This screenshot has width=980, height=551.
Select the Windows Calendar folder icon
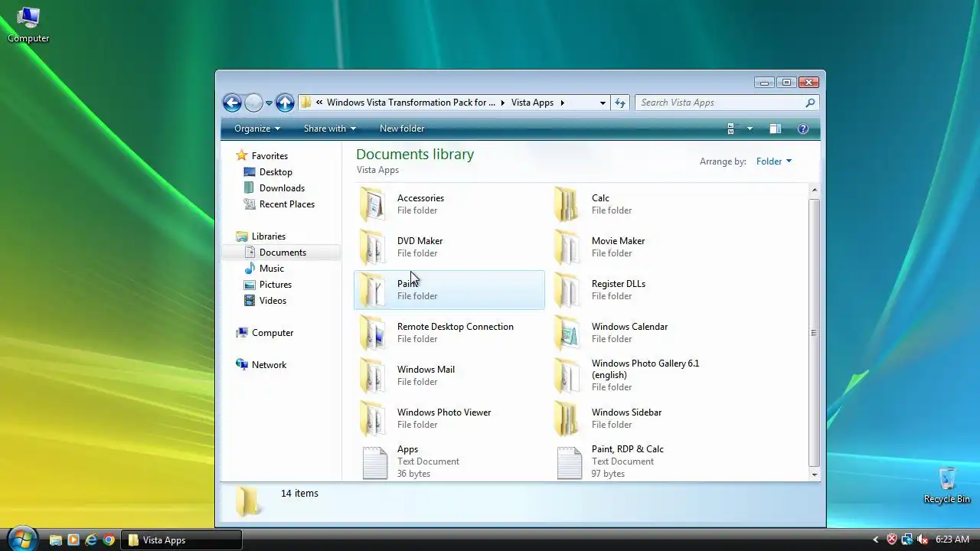[568, 333]
